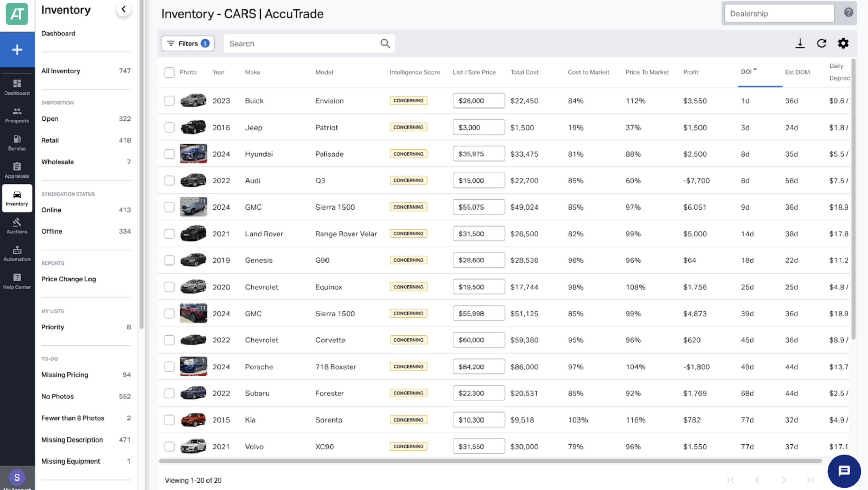The image size is (868, 490).
Task: Sort by Intelligence Score column header
Action: [x=415, y=72]
